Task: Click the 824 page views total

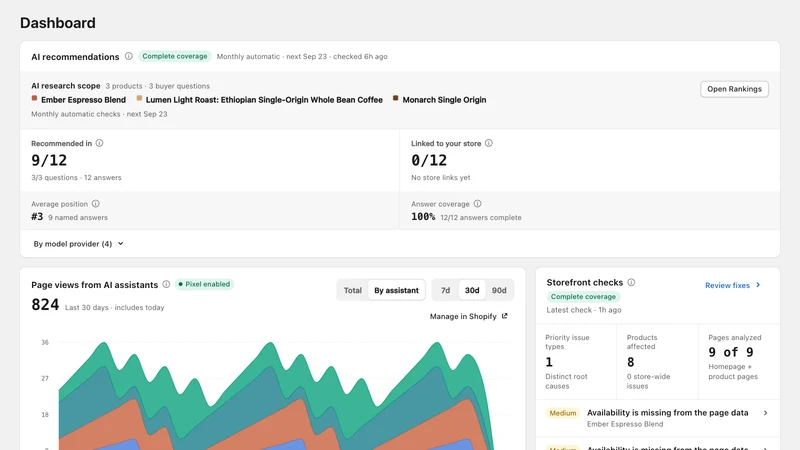Action: click(45, 305)
